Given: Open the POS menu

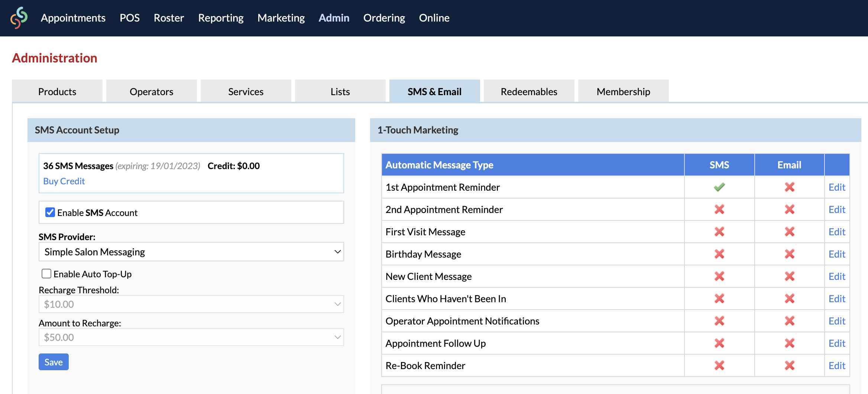Looking at the screenshot, I should pyautogui.click(x=130, y=18).
